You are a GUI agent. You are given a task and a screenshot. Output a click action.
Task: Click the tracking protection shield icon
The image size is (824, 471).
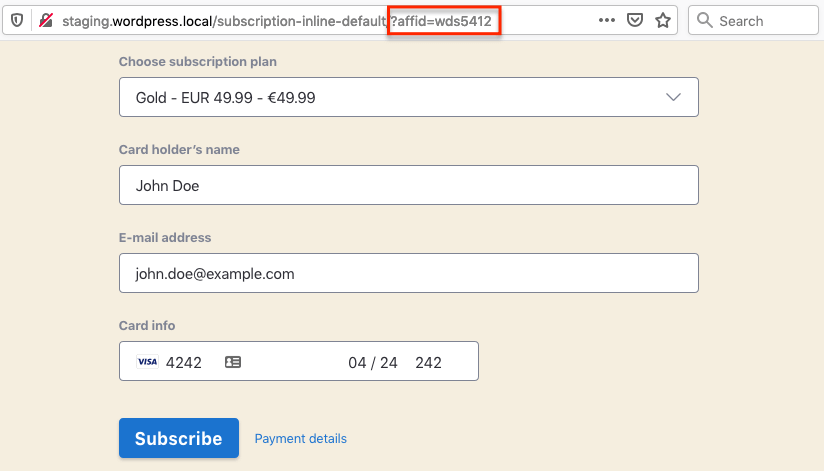click(x=17, y=20)
